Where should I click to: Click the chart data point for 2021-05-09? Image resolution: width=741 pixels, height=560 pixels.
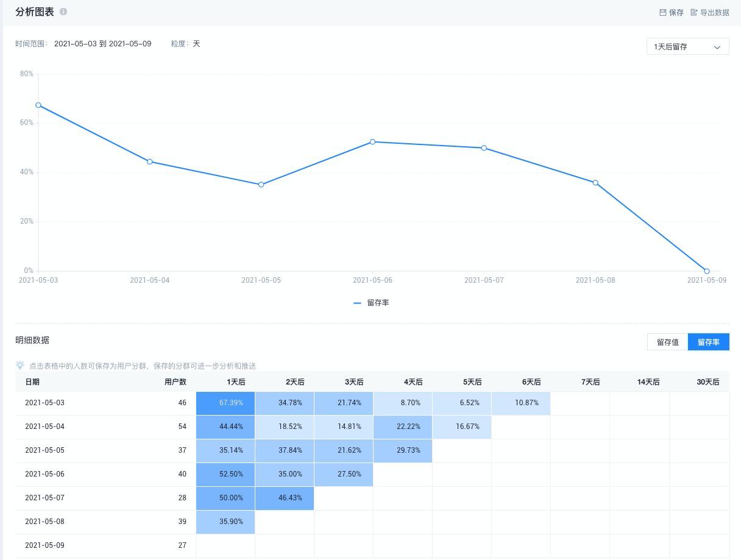coord(707,271)
